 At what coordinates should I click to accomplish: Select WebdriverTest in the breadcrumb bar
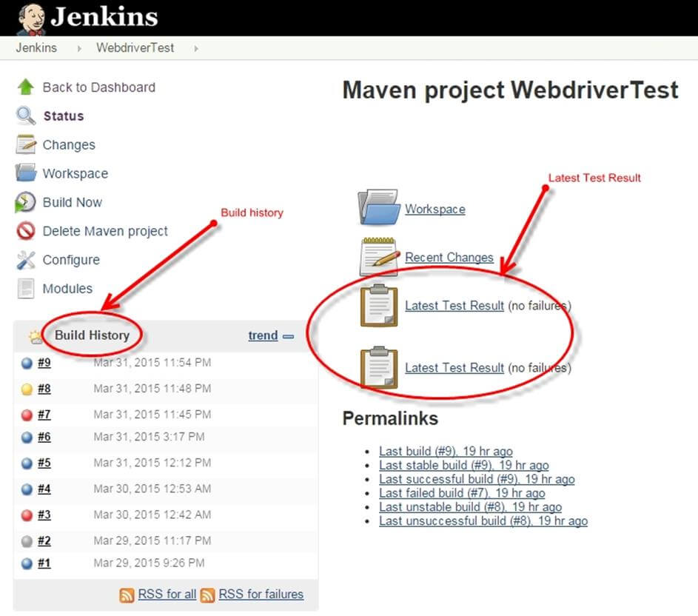pyautogui.click(x=135, y=47)
